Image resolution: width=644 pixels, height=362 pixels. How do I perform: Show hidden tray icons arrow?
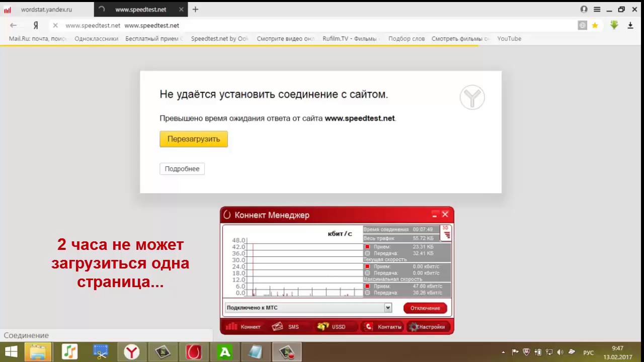tap(503, 352)
